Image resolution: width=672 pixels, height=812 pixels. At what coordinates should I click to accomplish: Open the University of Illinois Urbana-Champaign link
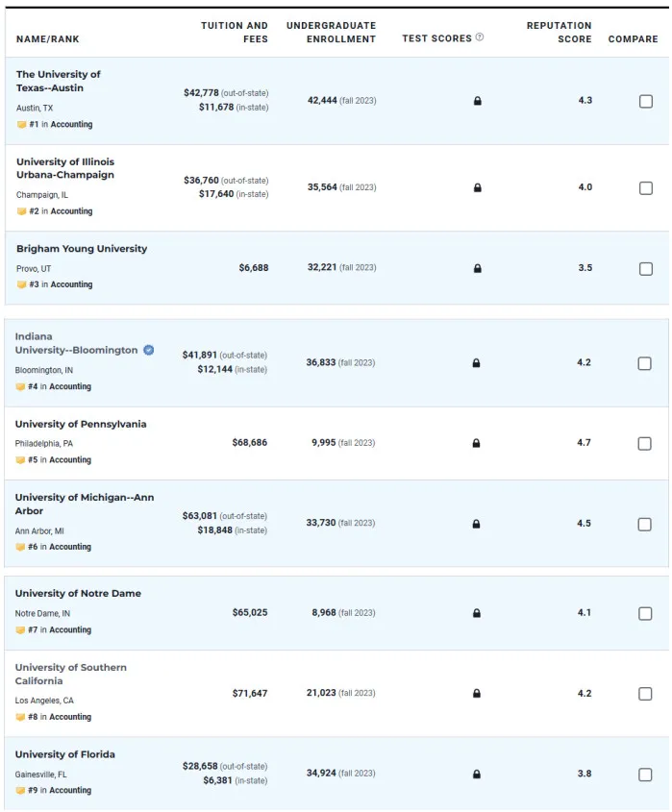click(65, 168)
